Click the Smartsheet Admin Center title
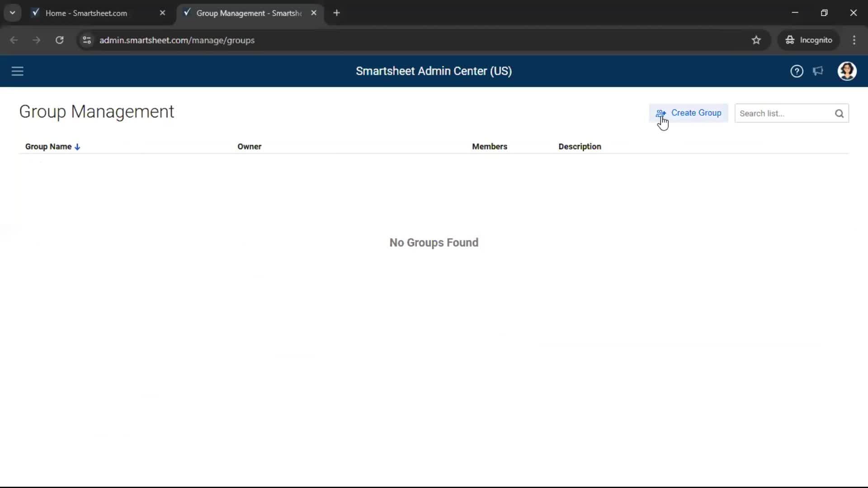This screenshot has width=868, height=488. pyautogui.click(x=434, y=71)
